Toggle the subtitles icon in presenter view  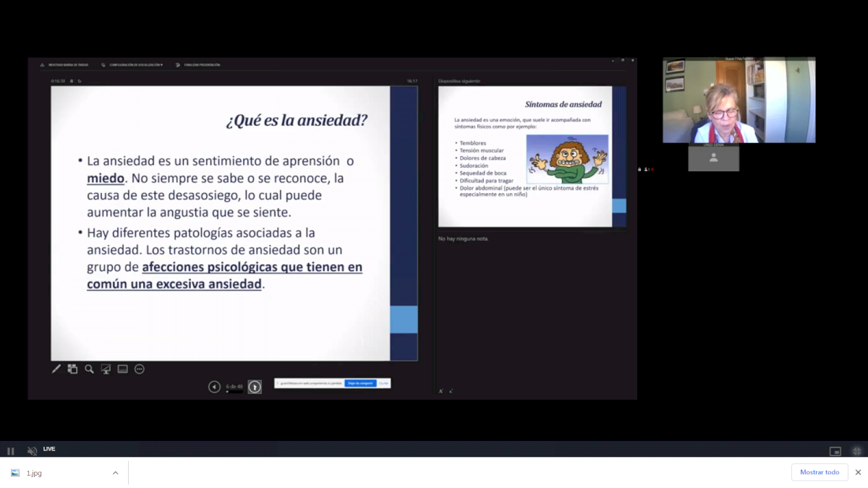[x=122, y=369]
